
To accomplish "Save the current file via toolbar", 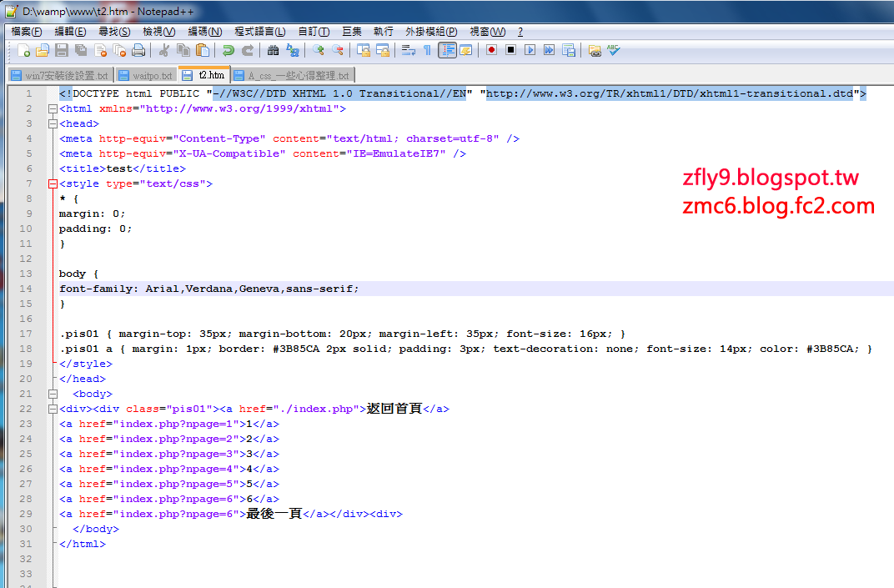I will (x=62, y=50).
